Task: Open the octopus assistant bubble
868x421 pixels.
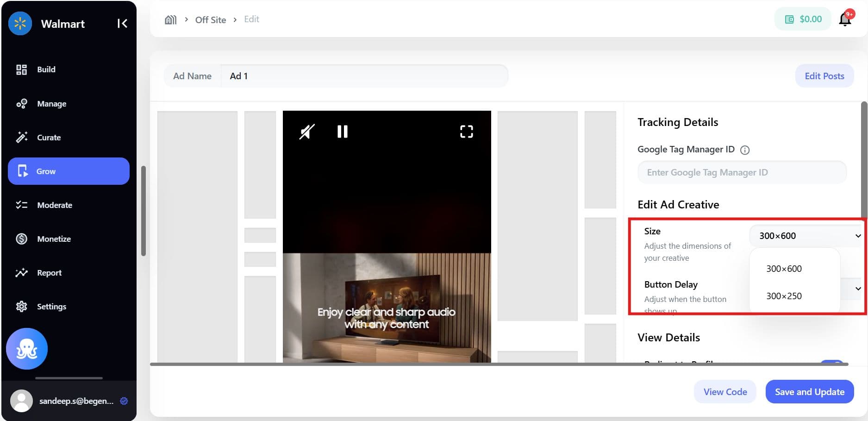Action: click(x=27, y=349)
